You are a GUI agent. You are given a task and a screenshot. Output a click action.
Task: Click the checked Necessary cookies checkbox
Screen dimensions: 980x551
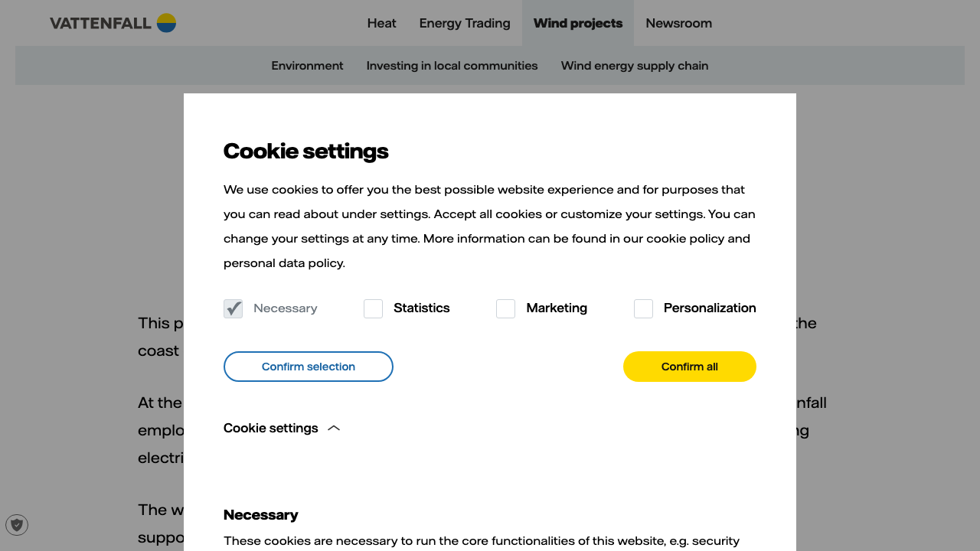coord(233,308)
